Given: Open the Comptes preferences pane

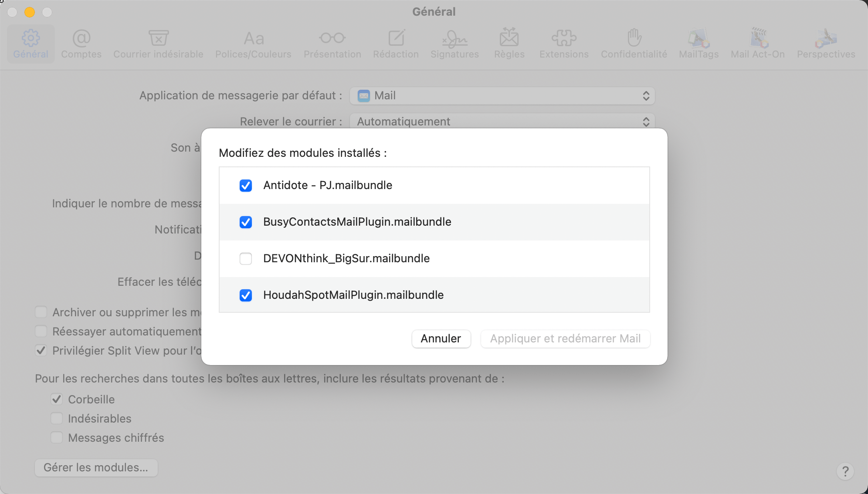Looking at the screenshot, I should click(81, 44).
